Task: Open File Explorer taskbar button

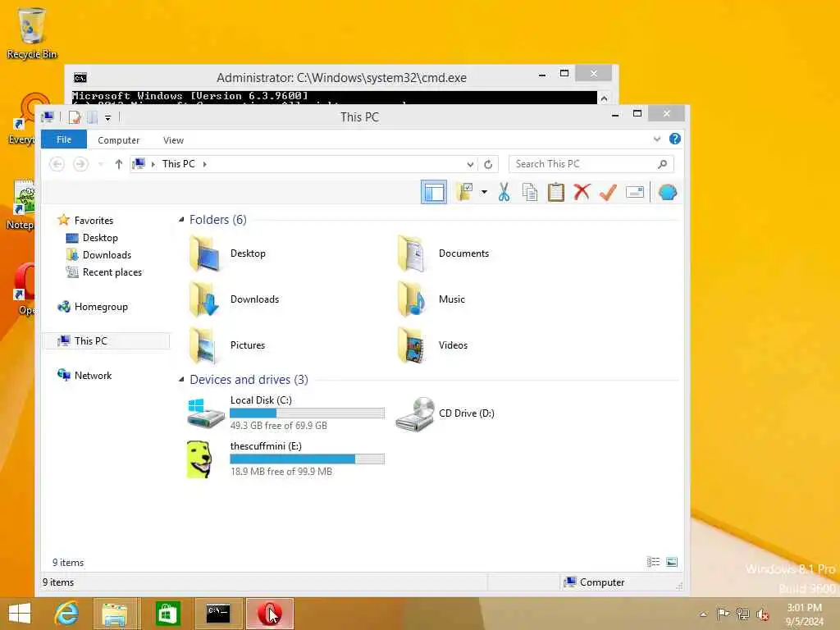Action: [x=116, y=614]
